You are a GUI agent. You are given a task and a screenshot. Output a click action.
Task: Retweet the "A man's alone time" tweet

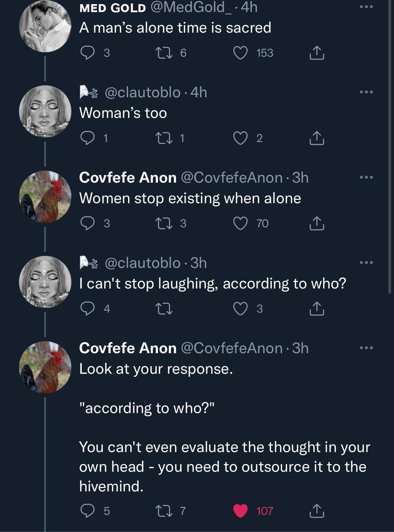165,53
